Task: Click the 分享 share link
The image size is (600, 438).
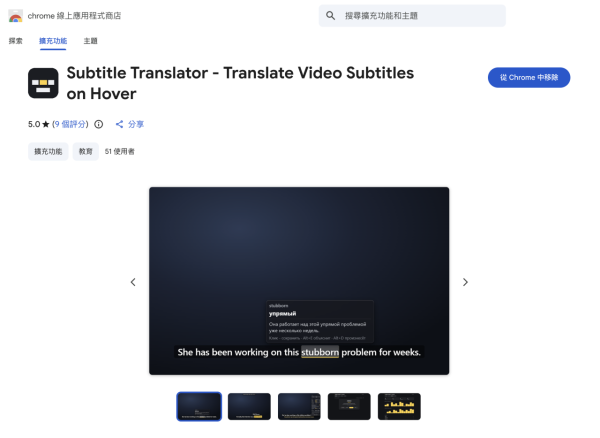Action: [x=130, y=124]
